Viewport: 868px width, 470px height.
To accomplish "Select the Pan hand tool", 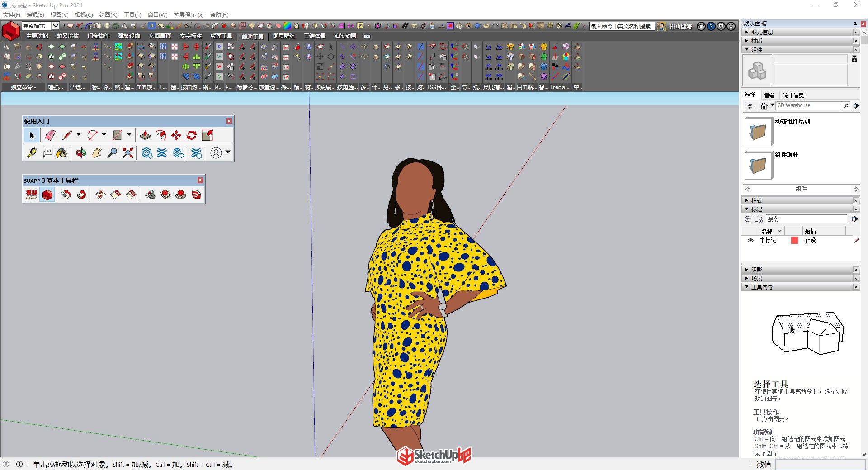I will coord(97,153).
